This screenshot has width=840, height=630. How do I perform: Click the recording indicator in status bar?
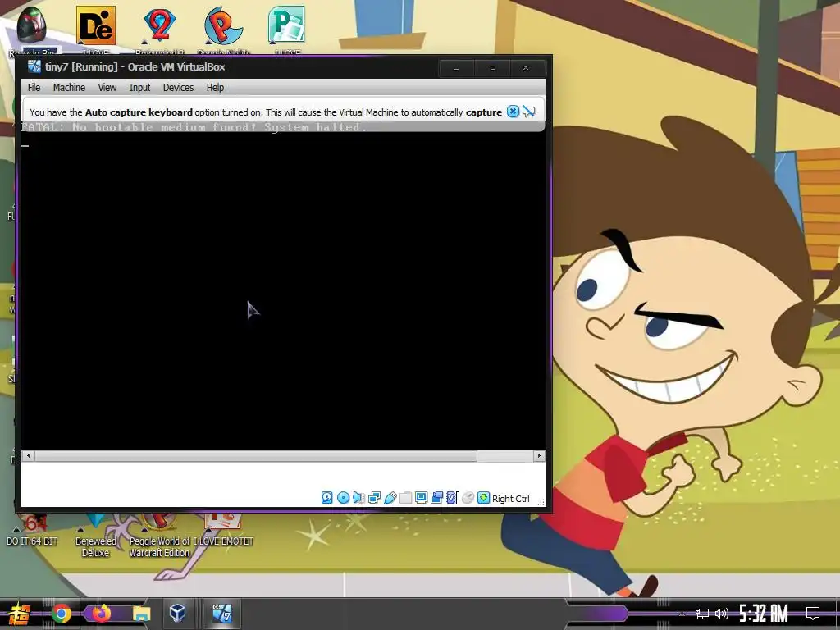(x=436, y=498)
